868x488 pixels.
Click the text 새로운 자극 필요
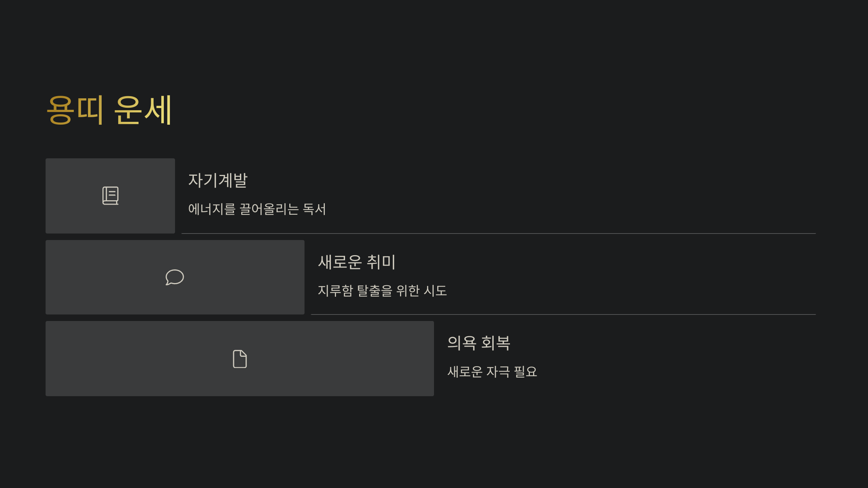click(x=493, y=372)
